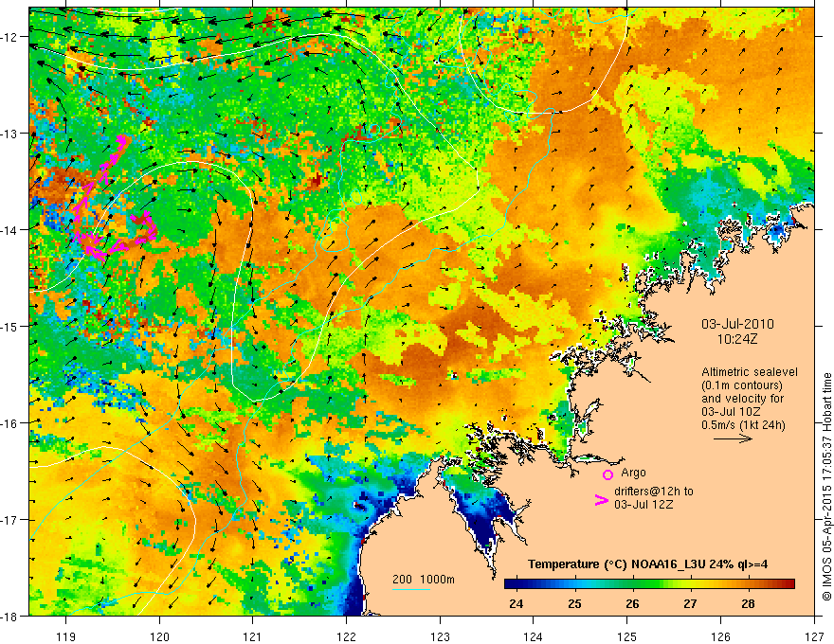The image size is (834, 644).
Task: Click the magenta Argo circle legend symbol
Action: pos(607,474)
